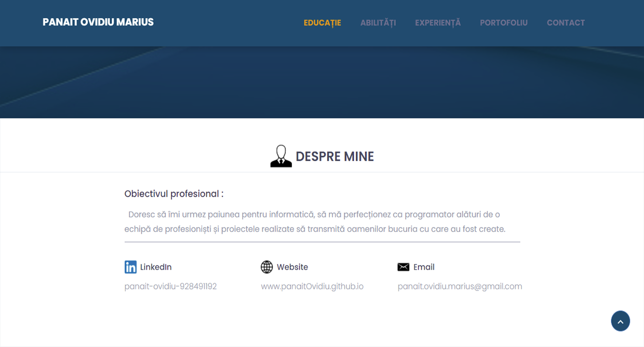Click the scroll-to-top arrow button
The height and width of the screenshot is (347, 644).
620,321
